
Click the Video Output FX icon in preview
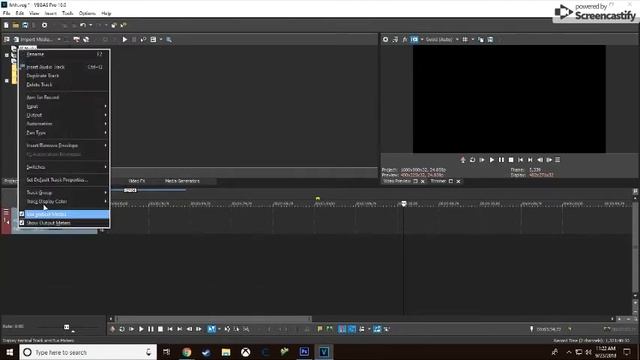click(404, 40)
